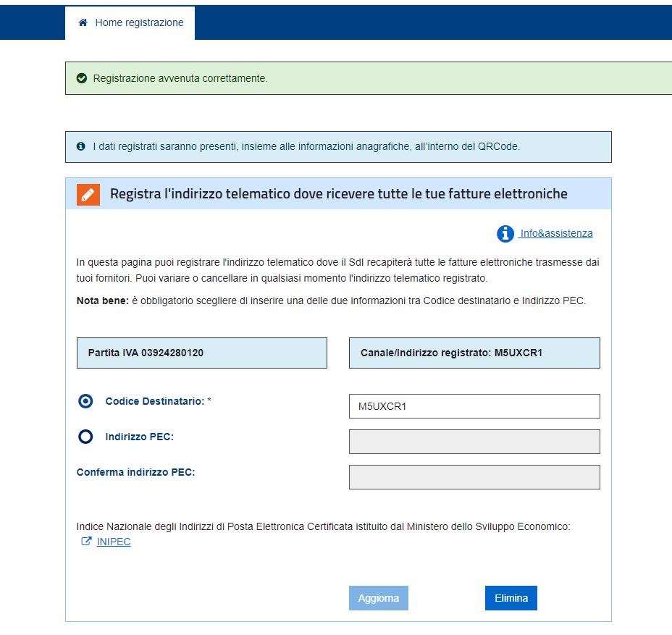Click the external link icon beside INIPEC

coord(86,542)
